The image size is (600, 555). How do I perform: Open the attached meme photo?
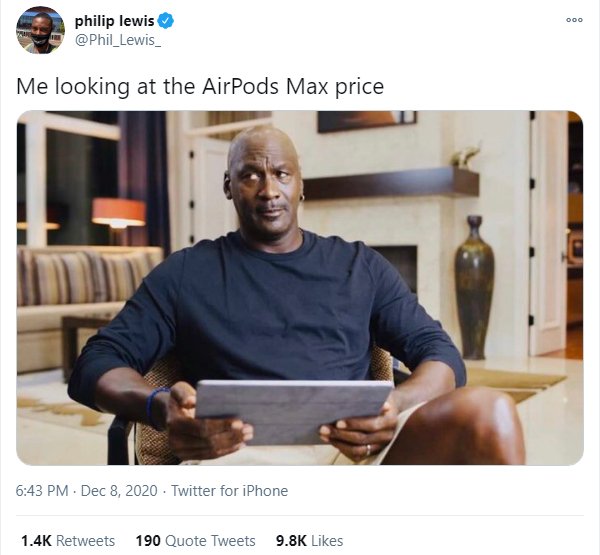(x=300, y=288)
